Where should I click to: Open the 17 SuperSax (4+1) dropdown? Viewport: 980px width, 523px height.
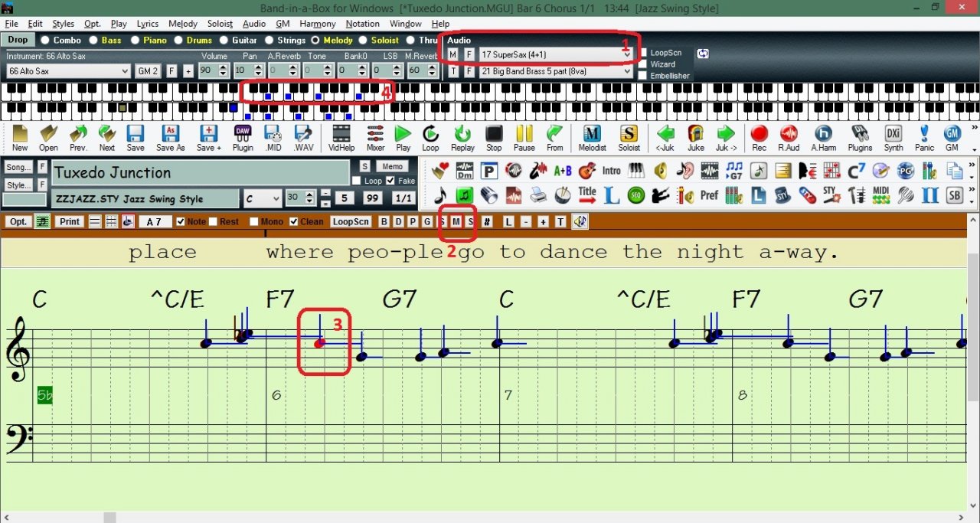[556, 54]
